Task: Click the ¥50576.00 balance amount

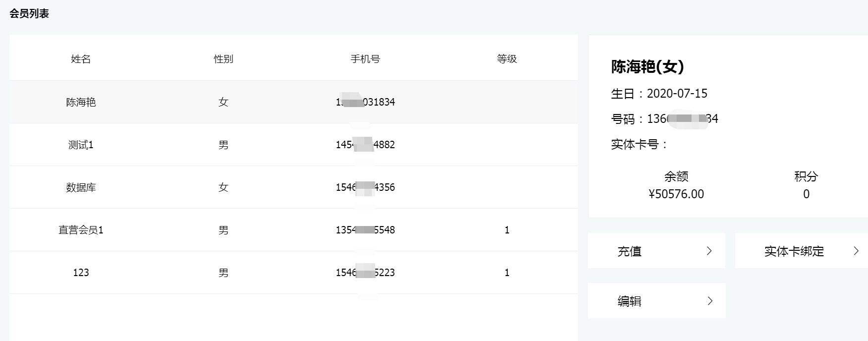Action: click(676, 194)
